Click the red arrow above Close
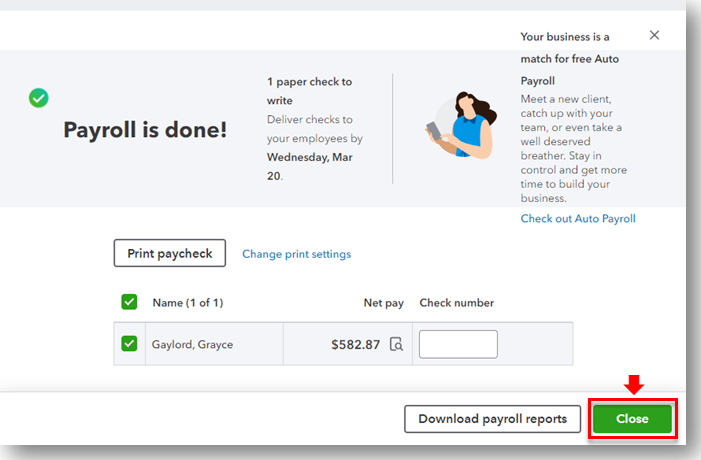Viewport: 701px width, 460px height. (x=633, y=385)
